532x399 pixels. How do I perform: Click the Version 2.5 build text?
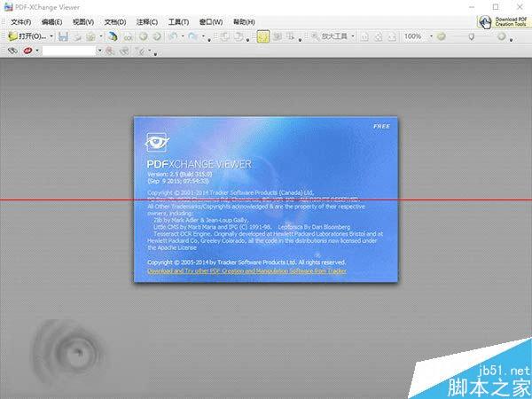coord(179,174)
